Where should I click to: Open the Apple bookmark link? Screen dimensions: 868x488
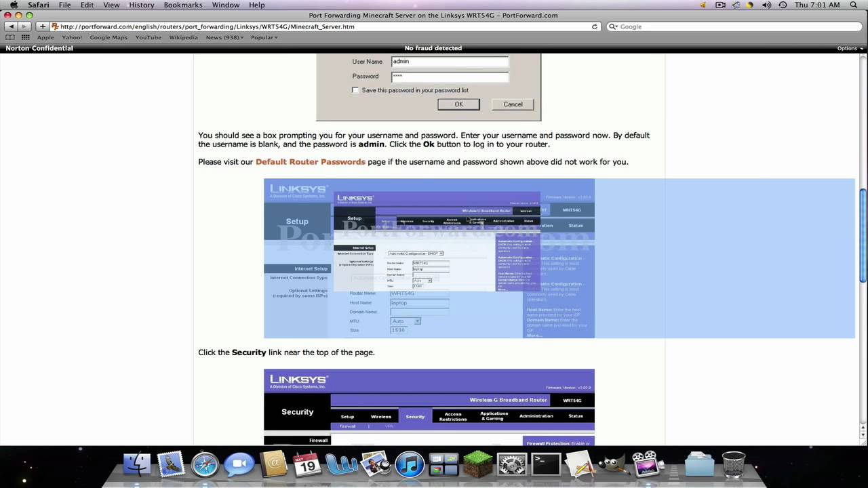pos(45,37)
